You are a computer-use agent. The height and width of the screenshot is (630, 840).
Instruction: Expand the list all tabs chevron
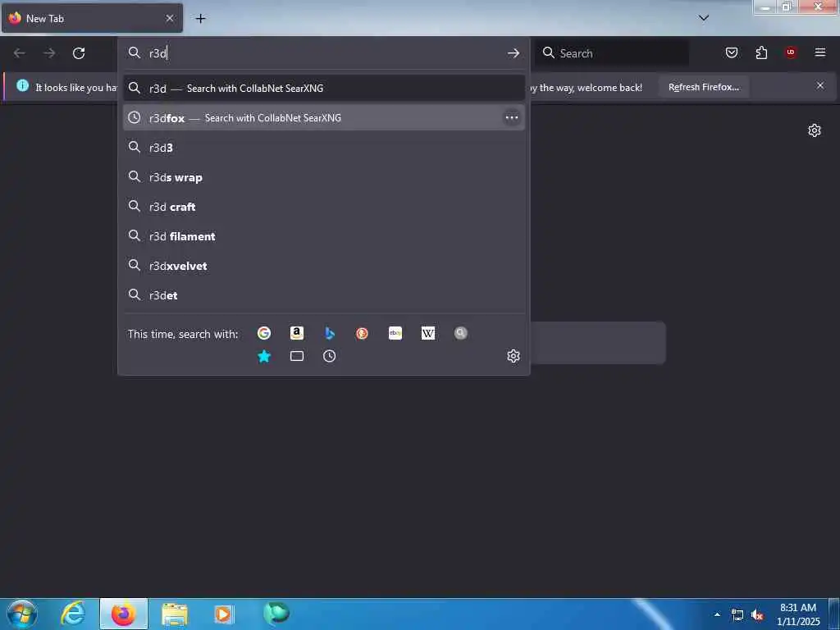click(704, 18)
